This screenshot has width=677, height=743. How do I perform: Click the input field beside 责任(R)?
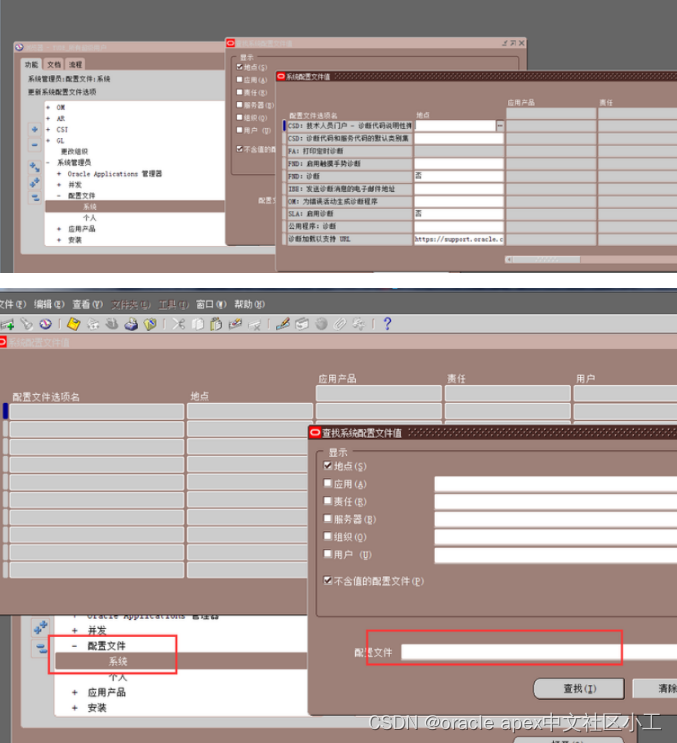556,501
